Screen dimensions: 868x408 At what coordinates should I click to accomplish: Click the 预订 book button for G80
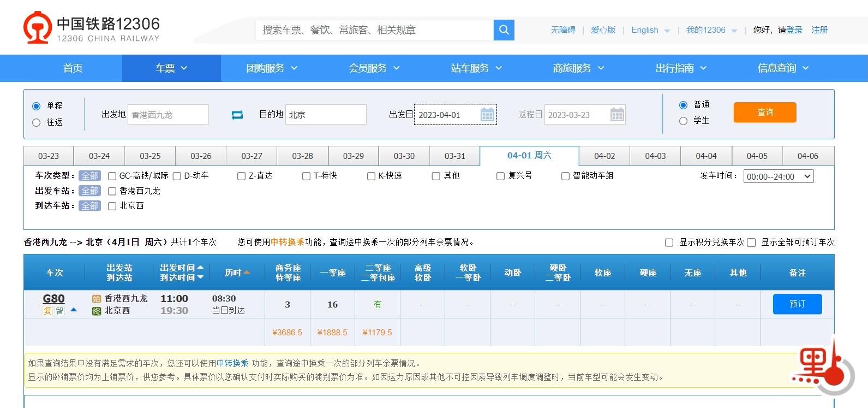[798, 304]
